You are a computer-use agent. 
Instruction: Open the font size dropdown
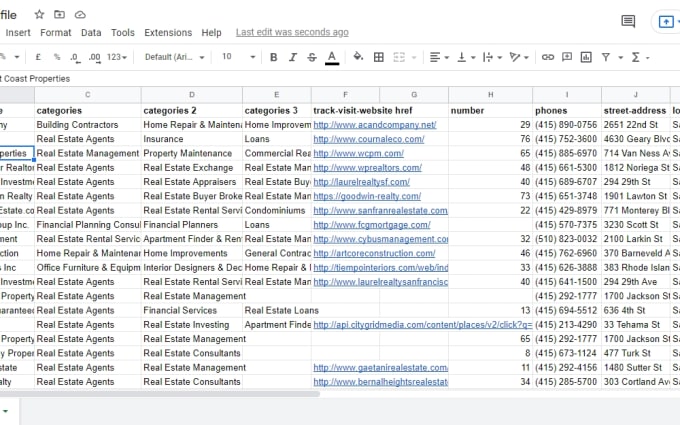[x=238, y=57]
